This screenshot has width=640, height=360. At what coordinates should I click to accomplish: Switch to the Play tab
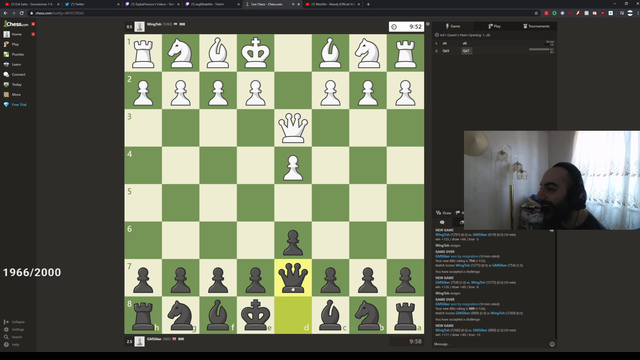pyautogui.click(x=494, y=26)
